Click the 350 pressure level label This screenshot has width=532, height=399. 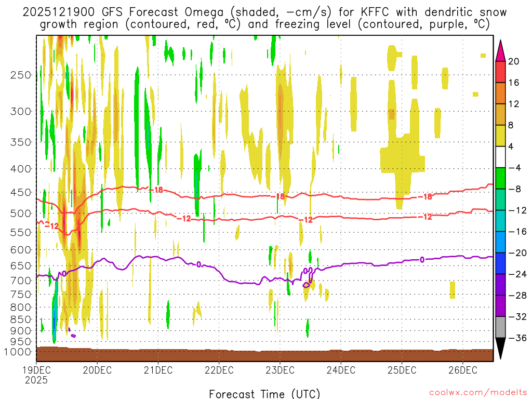(x=21, y=142)
